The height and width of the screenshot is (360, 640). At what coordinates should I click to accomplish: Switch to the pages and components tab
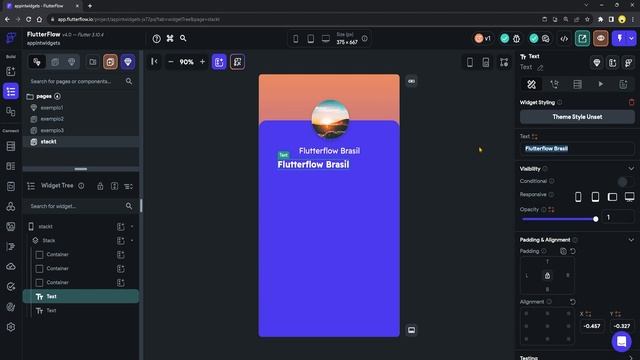click(x=37, y=62)
